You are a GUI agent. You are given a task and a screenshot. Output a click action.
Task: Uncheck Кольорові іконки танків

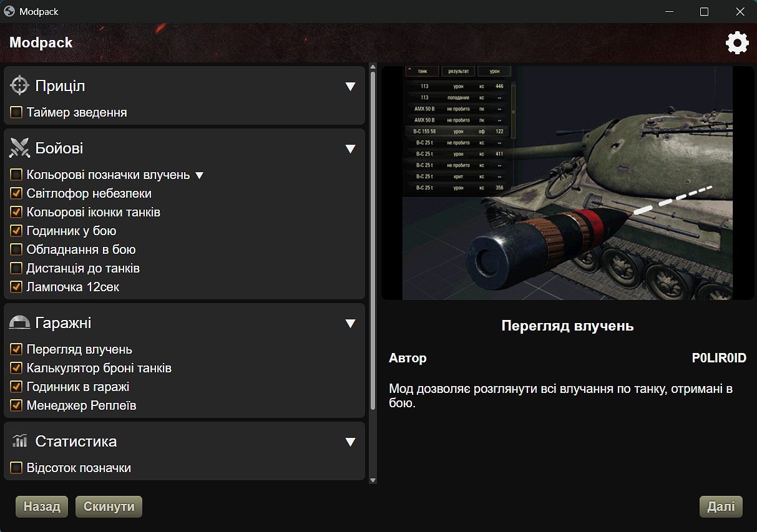pyautogui.click(x=16, y=213)
